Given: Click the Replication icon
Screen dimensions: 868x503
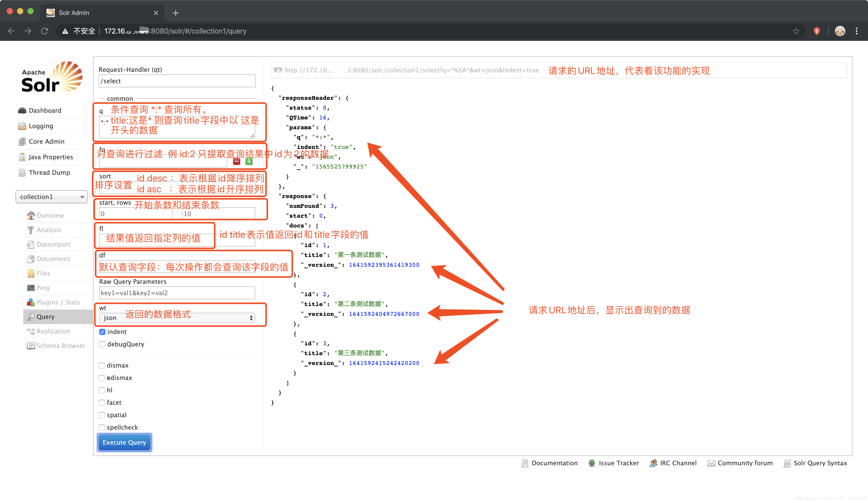Looking at the screenshot, I should pos(31,331).
